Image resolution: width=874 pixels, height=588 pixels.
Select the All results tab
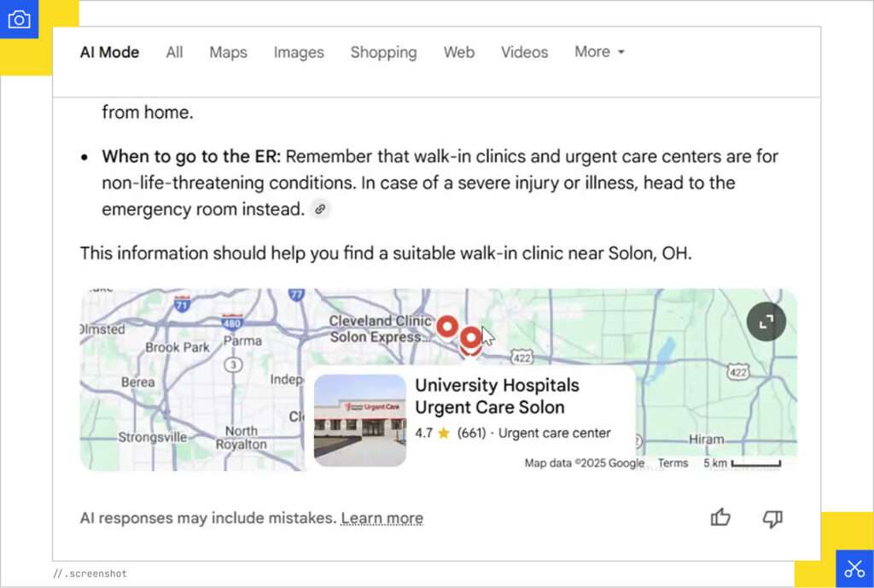(x=174, y=52)
